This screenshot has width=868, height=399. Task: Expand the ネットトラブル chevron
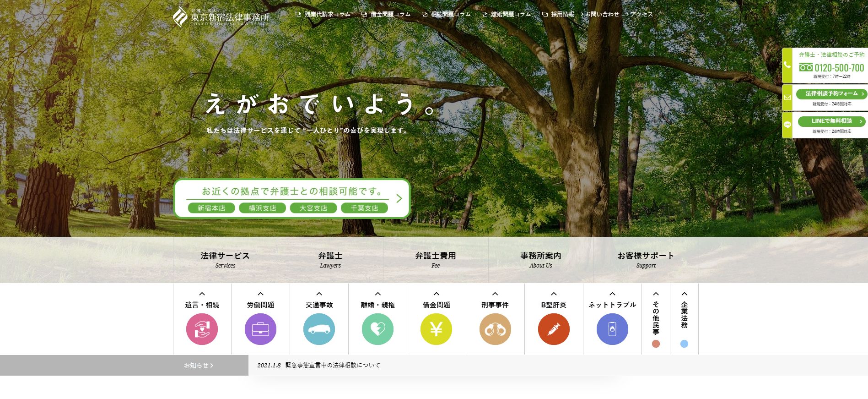point(612,294)
